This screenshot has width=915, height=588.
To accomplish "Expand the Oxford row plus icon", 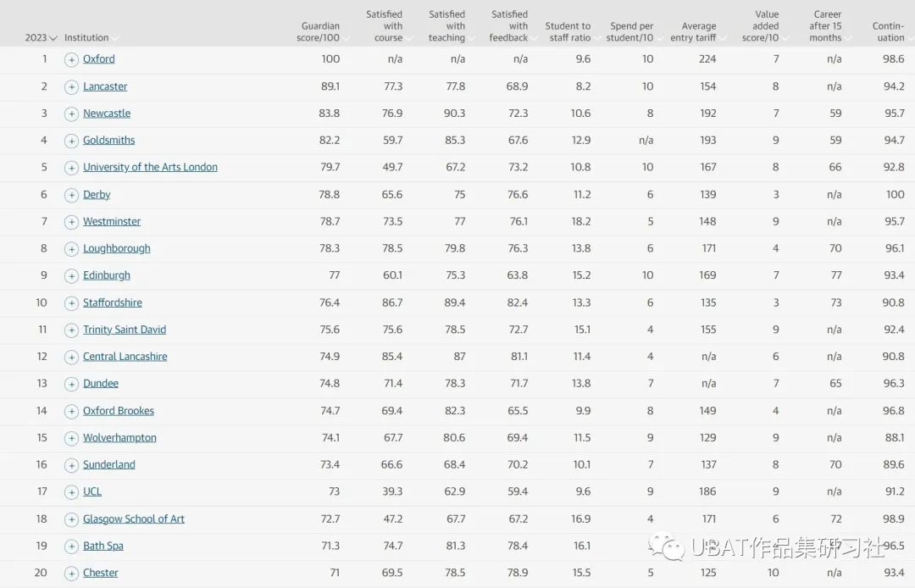I will pyautogui.click(x=71, y=59).
